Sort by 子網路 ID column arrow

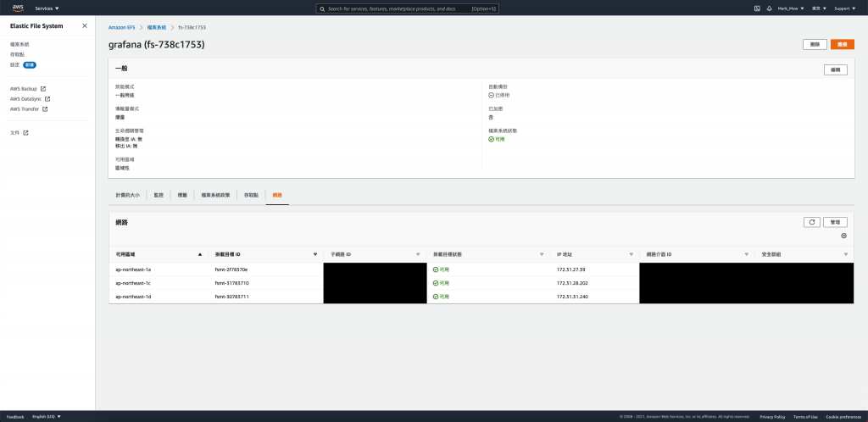tap(418, 254)
